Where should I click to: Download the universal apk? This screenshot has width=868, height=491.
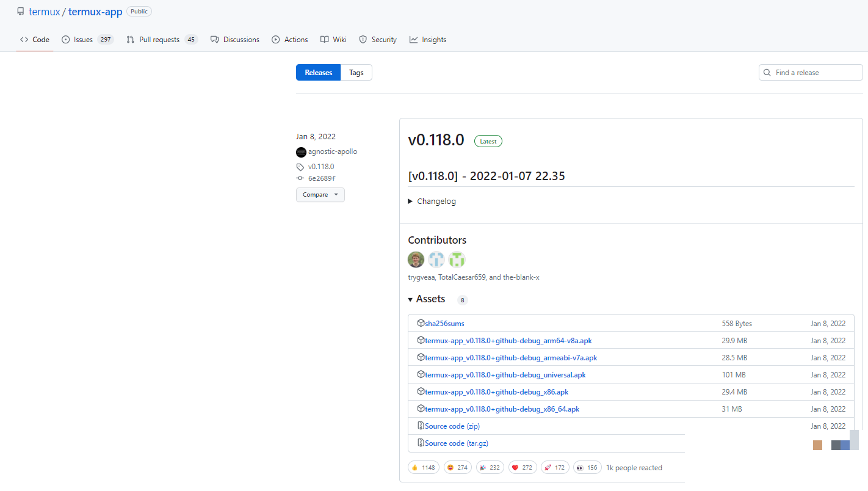(505, 375)
